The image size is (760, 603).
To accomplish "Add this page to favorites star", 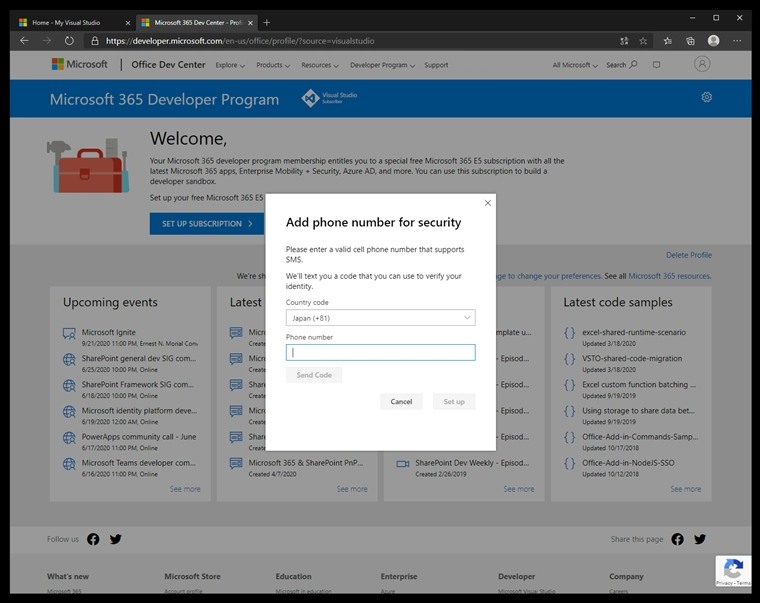I will [643, 41].
